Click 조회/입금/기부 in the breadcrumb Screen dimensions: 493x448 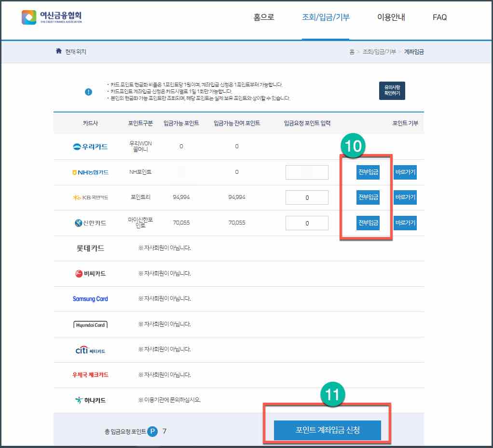point(379,52)
